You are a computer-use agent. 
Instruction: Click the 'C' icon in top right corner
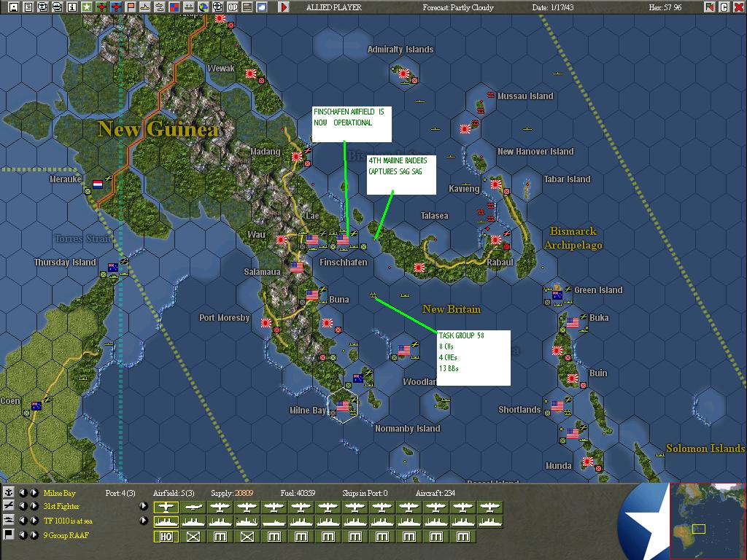(724, 7)
